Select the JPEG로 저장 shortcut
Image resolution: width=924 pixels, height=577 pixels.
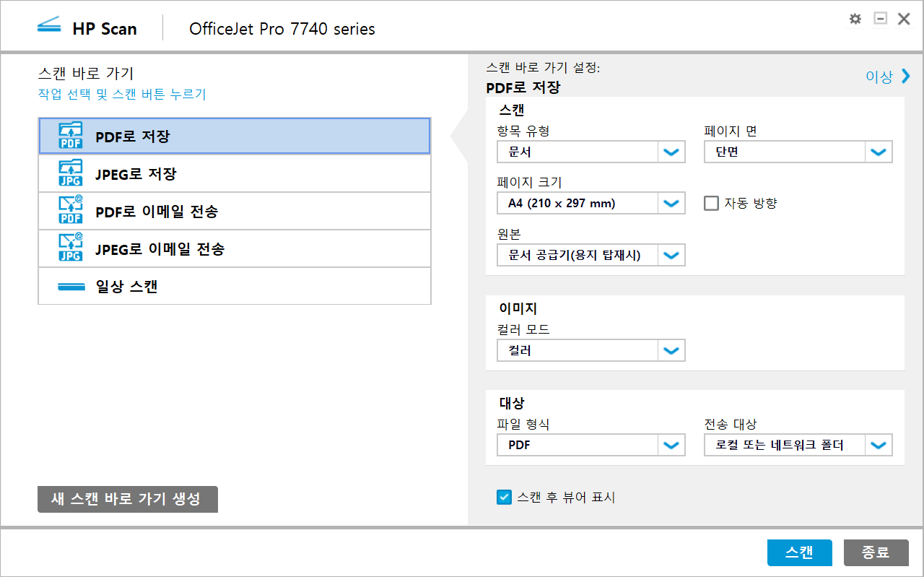(x=235, y=173)
